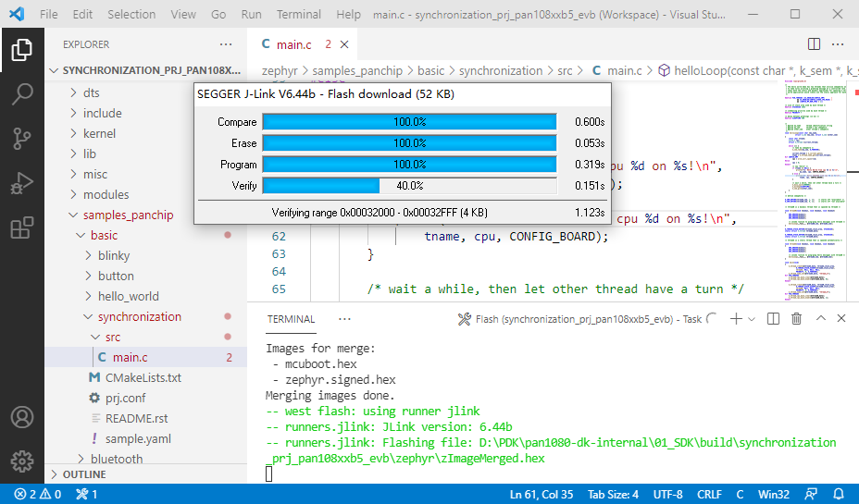Change indentation via Tab Size: 4
This screenshot has height=504, width=859.
click(613, 494)
